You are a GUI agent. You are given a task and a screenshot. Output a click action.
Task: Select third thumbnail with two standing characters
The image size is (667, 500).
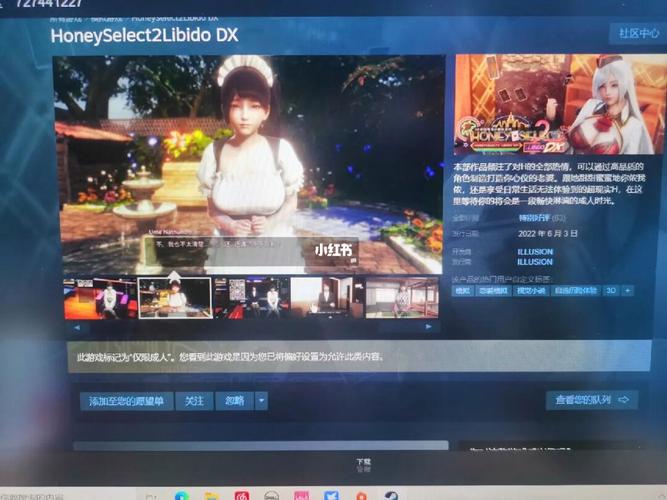point(252,298)
